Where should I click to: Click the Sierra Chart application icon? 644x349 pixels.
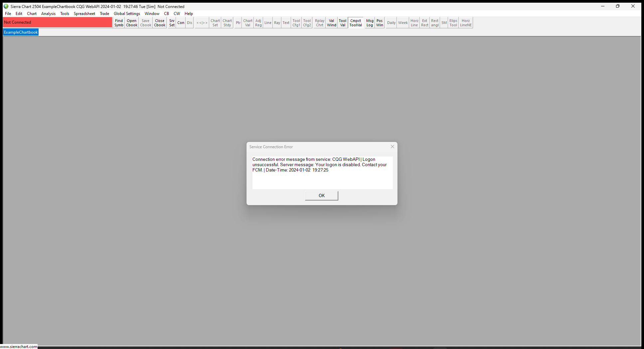pos(6,6)
